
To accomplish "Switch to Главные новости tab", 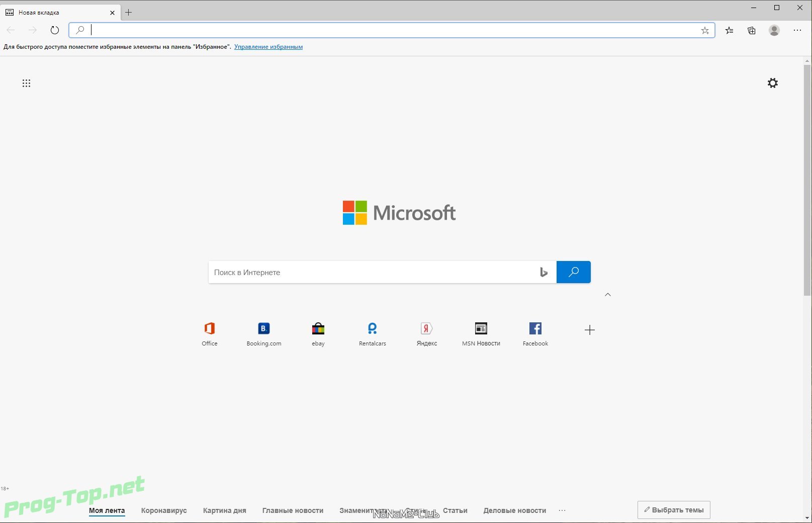I will pos(293,510).
